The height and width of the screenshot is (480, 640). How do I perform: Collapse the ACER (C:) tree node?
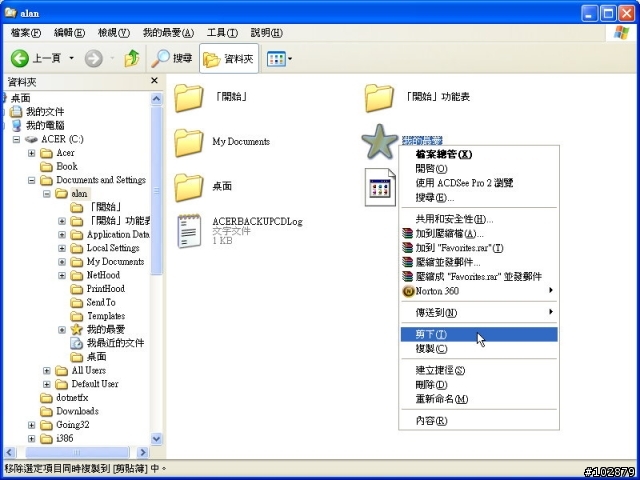16,140
